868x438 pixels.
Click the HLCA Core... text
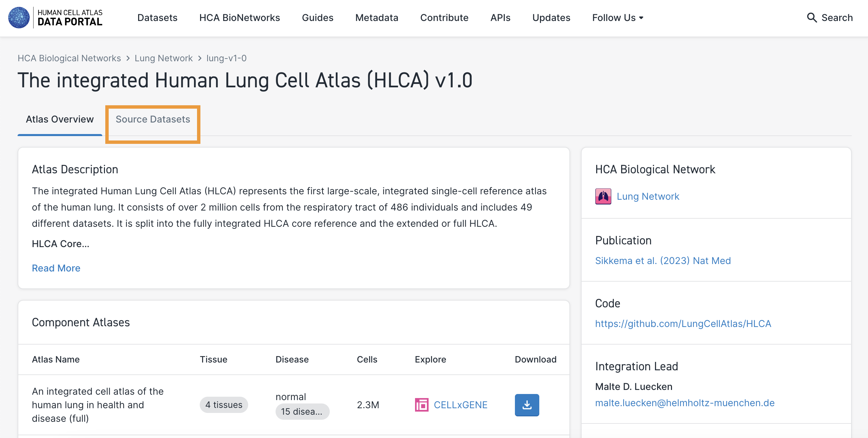61,244
